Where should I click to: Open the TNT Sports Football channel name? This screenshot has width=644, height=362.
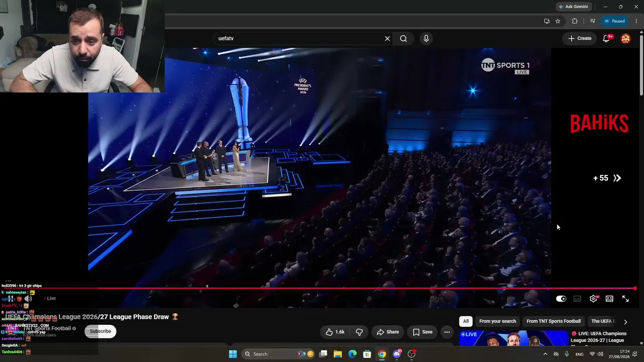click(47, 328)
